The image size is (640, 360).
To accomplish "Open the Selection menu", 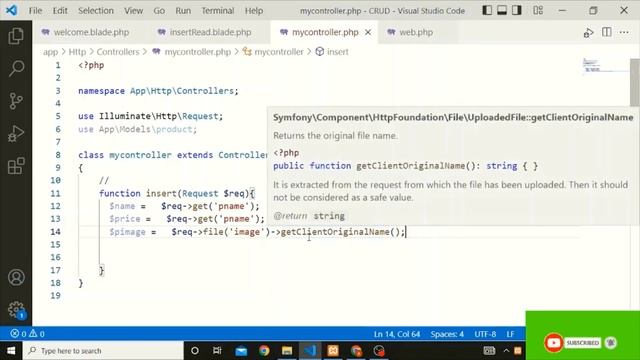I will click(x=96, y=11).
